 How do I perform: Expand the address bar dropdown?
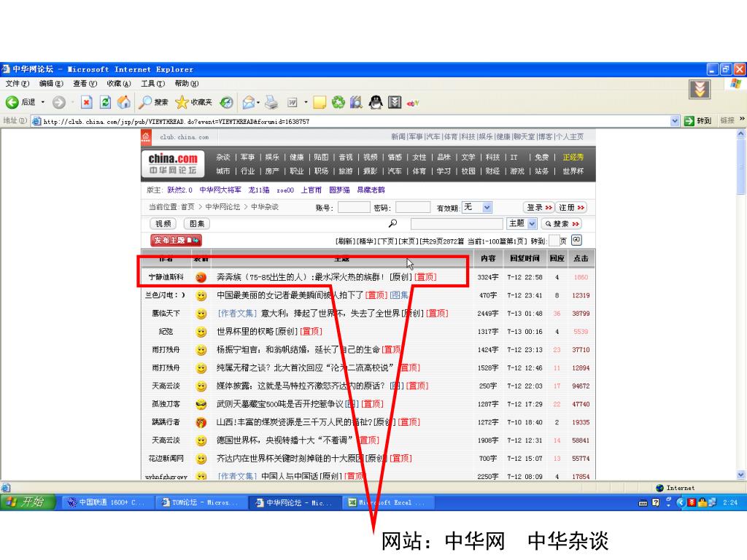click(675, 121)
